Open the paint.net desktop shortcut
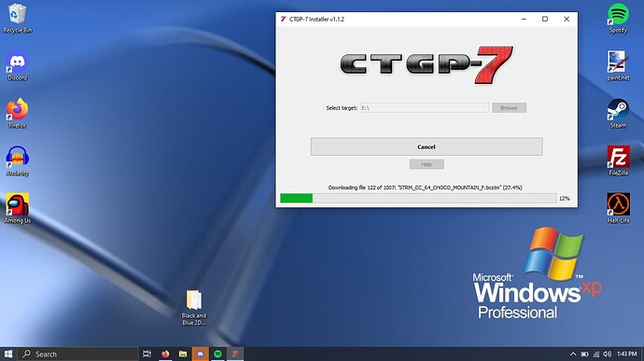The height and width of the screenshot is (361, 644). 618,65
